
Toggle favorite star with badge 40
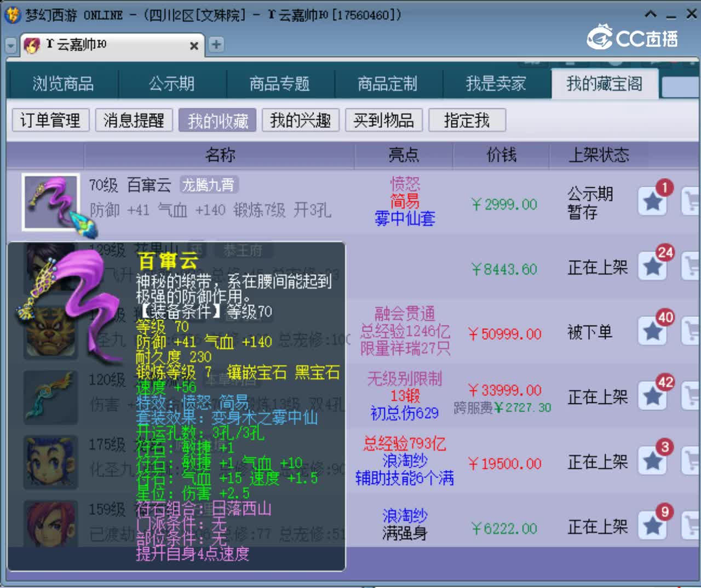(653, 331)
